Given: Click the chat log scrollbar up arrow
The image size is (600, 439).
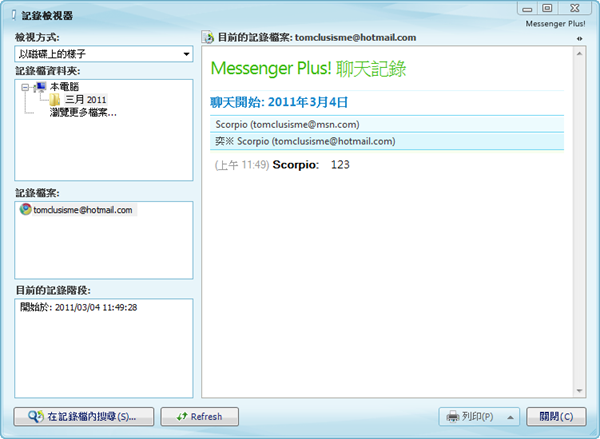Looking at the screenshot, I should click(x=579, y=54).
